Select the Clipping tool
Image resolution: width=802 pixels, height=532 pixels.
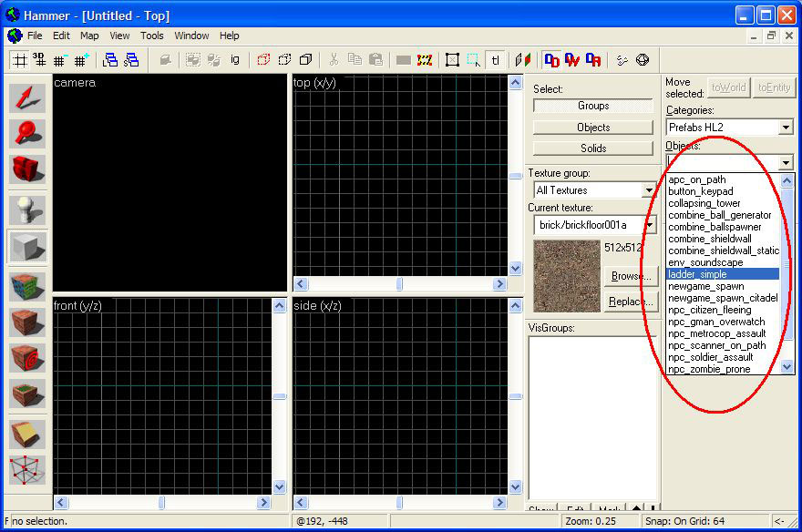pyautogui.click(x=27, y=435)
